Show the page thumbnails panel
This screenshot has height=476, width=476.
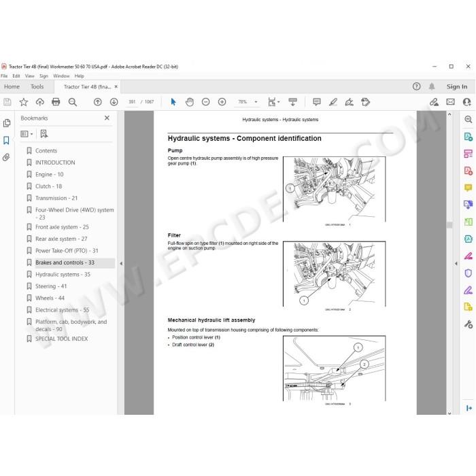click(x=6, y=123)
